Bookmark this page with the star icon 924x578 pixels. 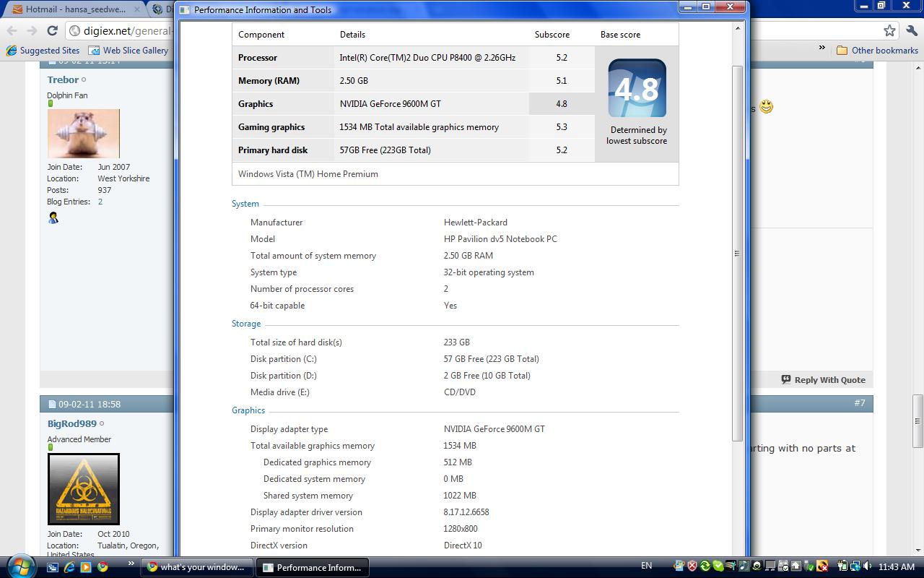point(890,30)
